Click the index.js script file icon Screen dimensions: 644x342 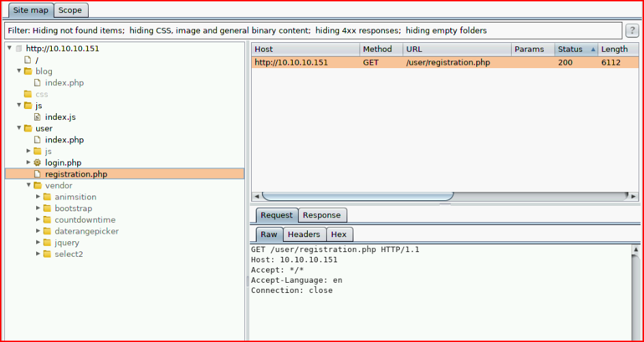(x=38, y=117)
